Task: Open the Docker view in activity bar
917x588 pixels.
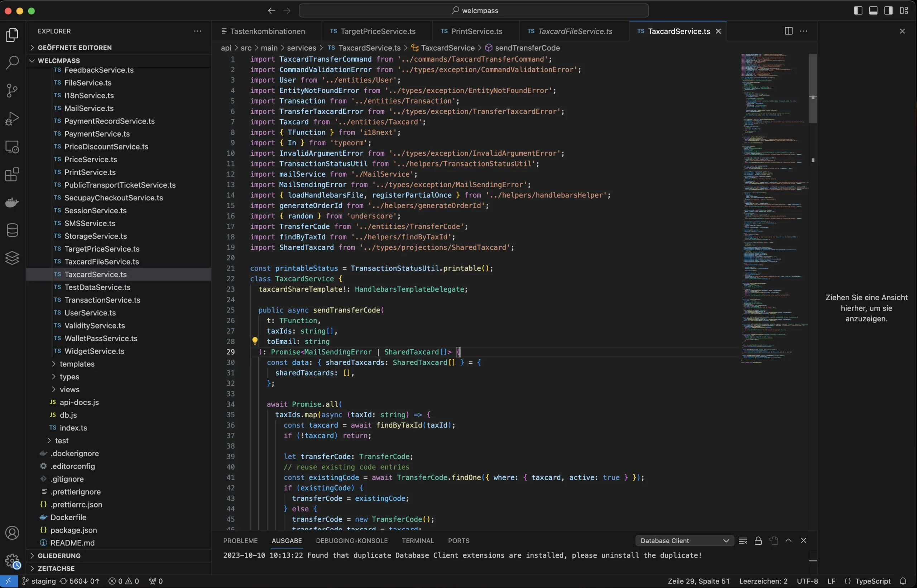Action: [12, 202]
